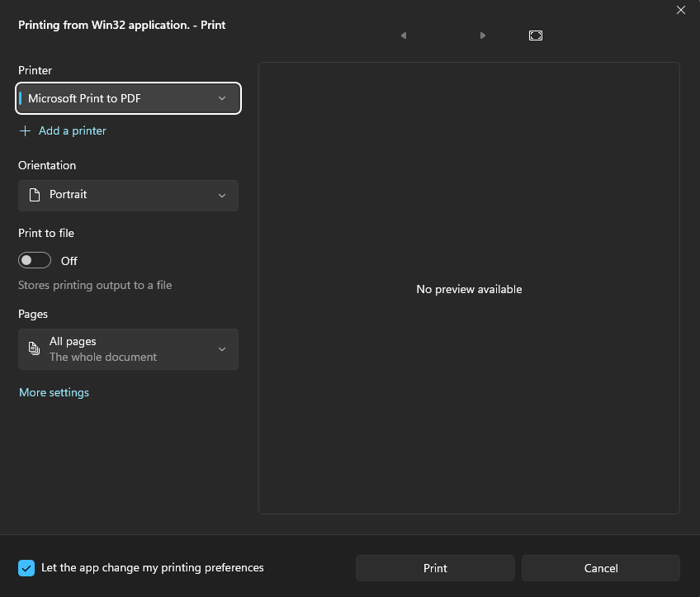Expand the Orientation Portrait dropdown
This screenshot has height=597, width=700.
(x=129, y=196)
